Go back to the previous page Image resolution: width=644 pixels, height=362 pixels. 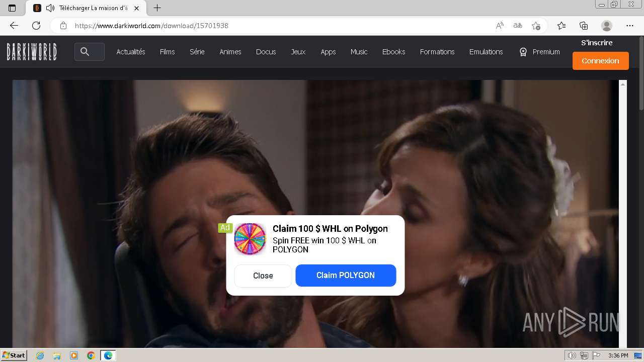(x=14, y=26)
